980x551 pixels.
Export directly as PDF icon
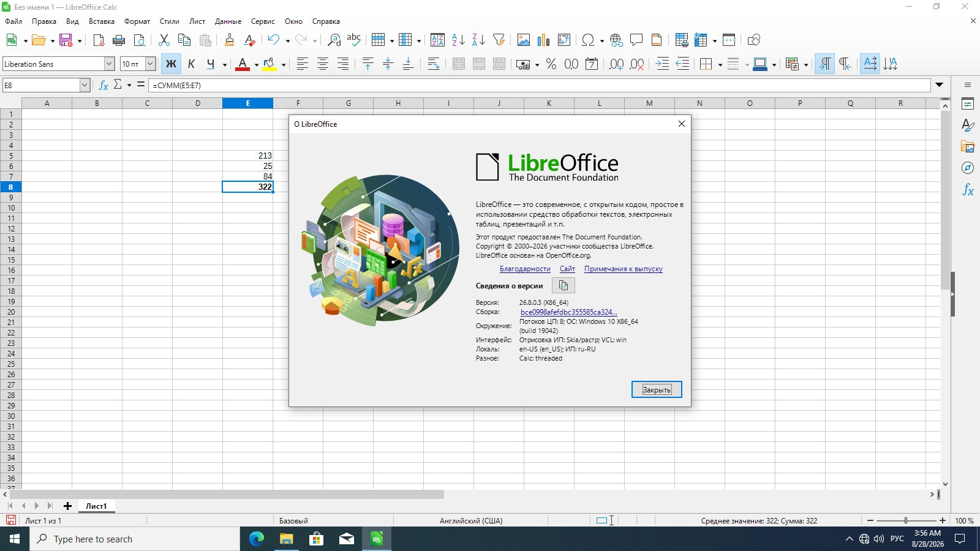click(x=99, y=40)
